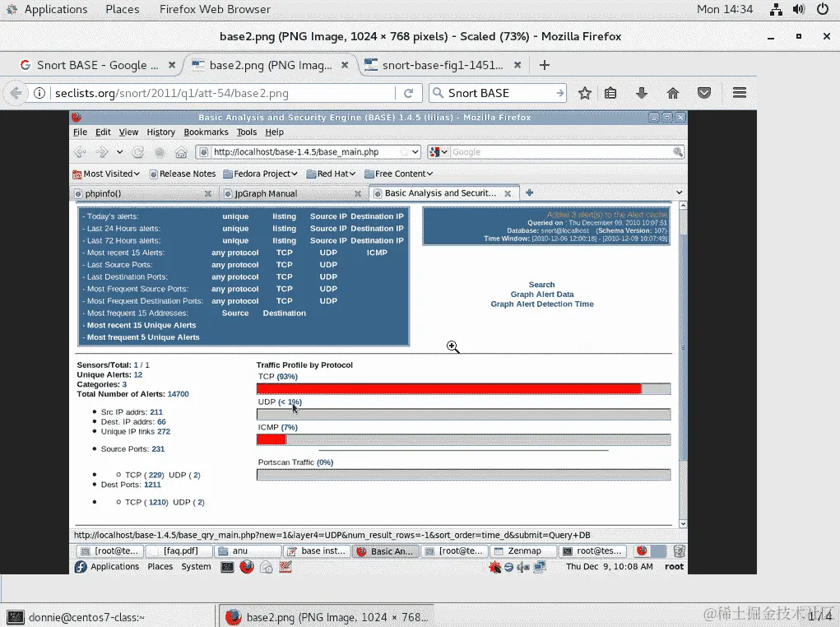
Task: Click the Graph Alert Data link
Action: pos(541,295)
